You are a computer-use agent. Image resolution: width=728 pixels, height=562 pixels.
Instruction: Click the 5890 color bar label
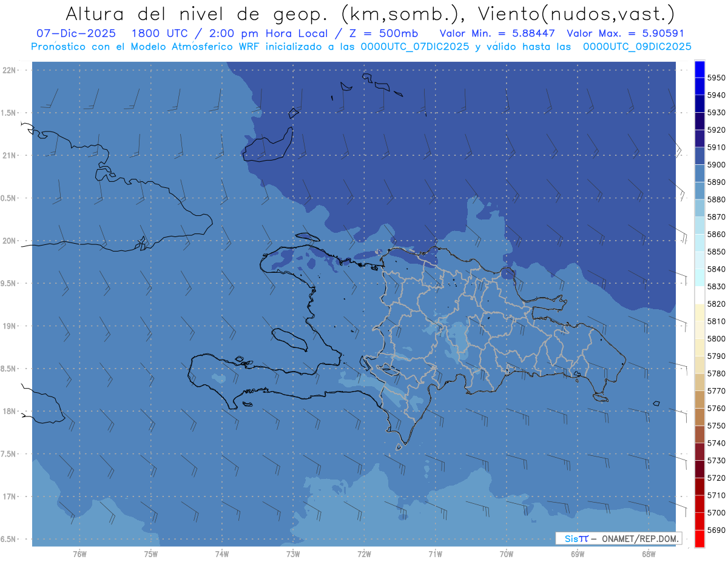716,182
